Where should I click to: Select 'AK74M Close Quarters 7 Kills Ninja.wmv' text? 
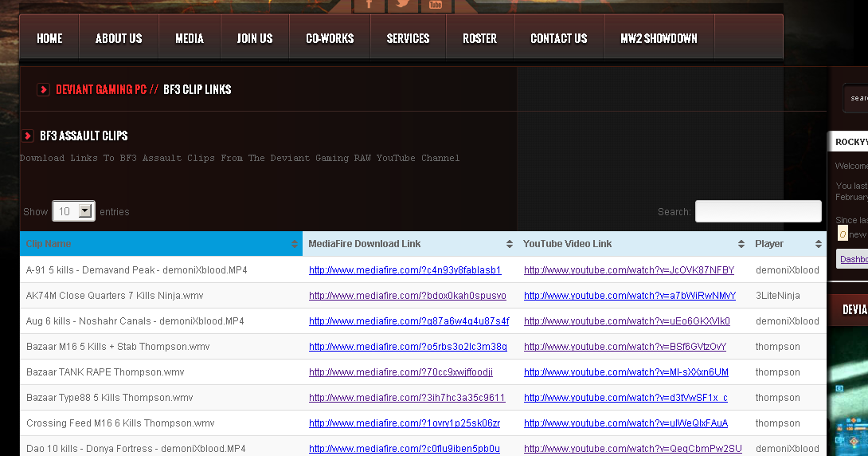[x=115, y=295]
